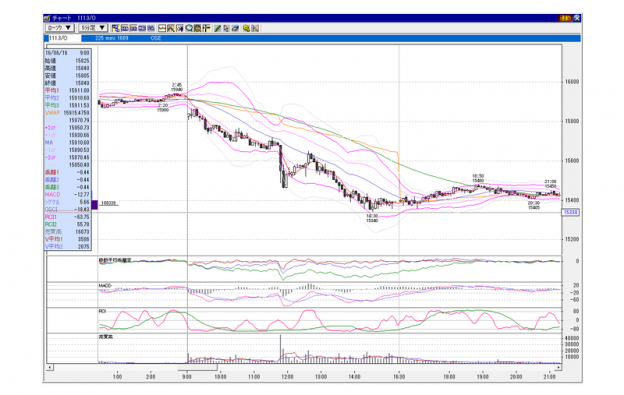The height and width of the screenshot is (395, 624).
Task: Click the red line chart indicator icon
Action: tap(162, 28)
